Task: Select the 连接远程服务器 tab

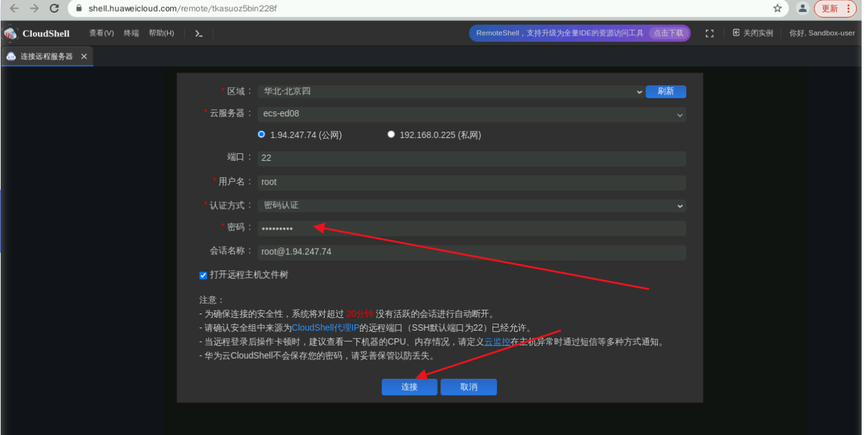Action: point(47,57)
